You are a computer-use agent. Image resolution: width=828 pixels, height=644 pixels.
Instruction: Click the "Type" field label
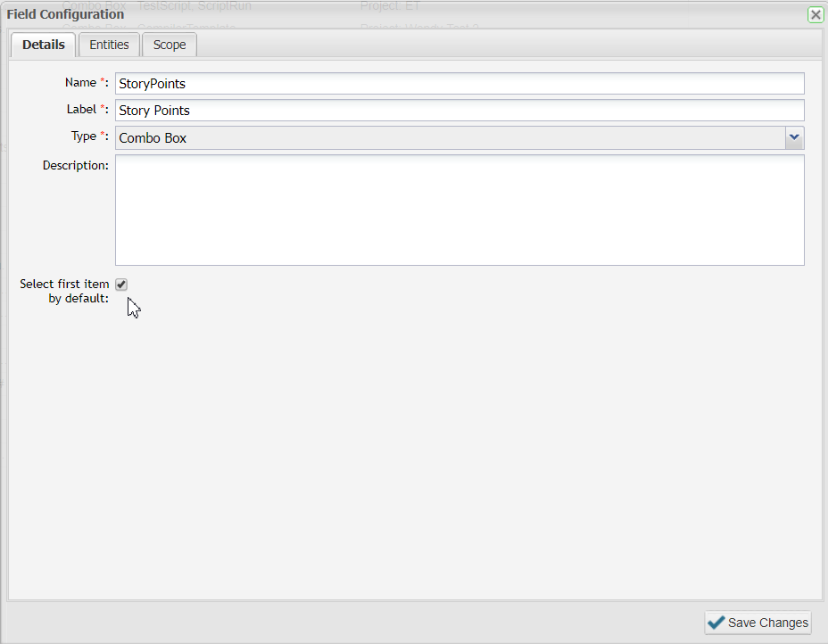click(83, 136)
